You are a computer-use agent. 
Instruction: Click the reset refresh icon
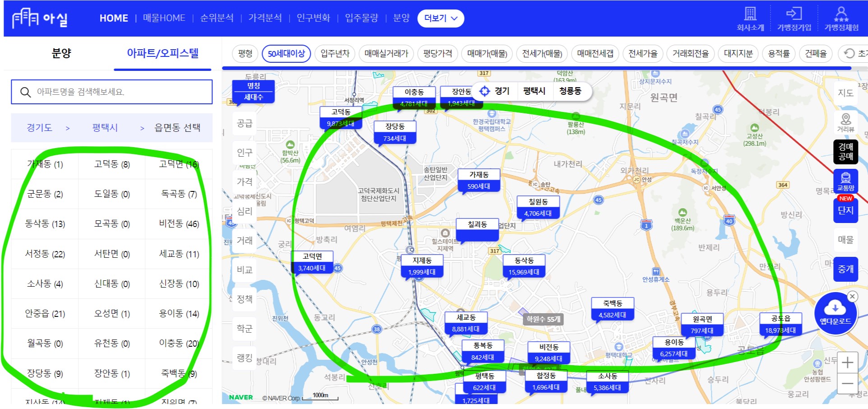point(850,53)
